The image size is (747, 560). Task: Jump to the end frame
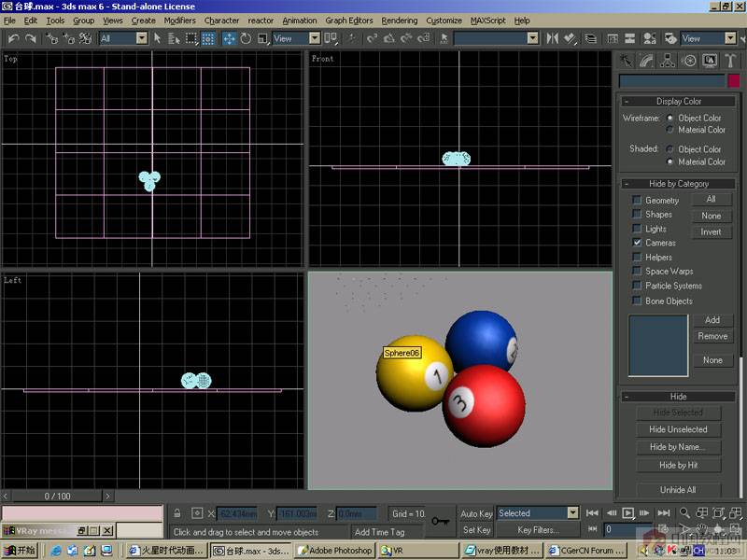click(x=663, y=512)
